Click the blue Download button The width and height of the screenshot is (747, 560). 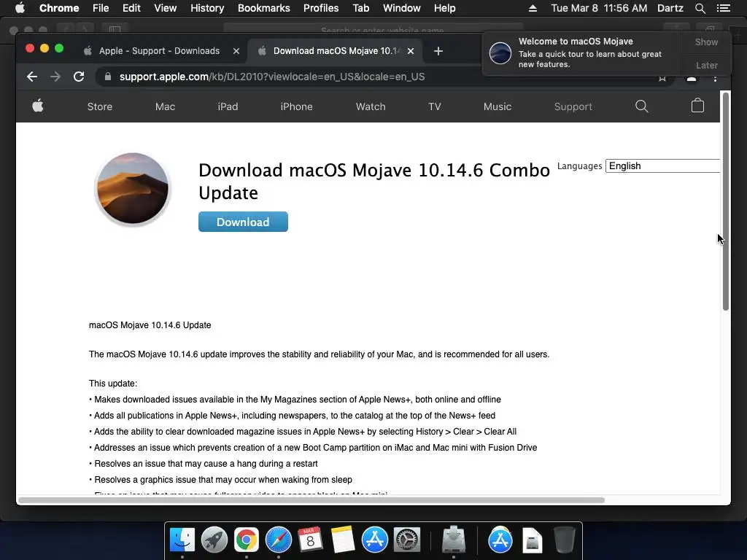click(x=243, y=222)
